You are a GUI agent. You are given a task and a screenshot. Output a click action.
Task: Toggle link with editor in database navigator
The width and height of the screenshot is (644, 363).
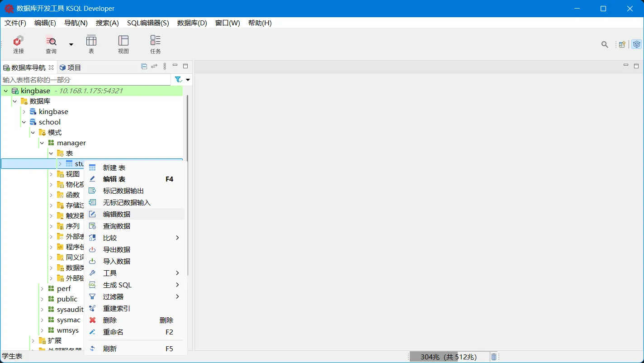coord(154,66)
